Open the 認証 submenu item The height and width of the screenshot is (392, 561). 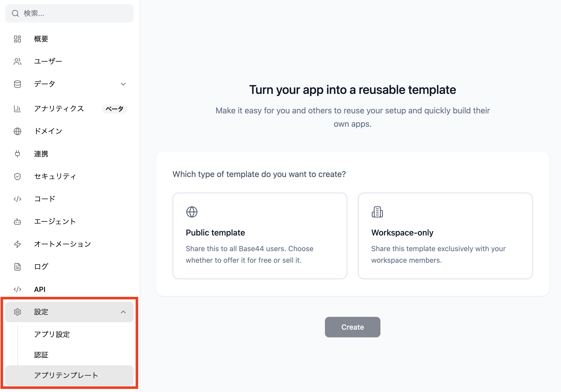41,355
